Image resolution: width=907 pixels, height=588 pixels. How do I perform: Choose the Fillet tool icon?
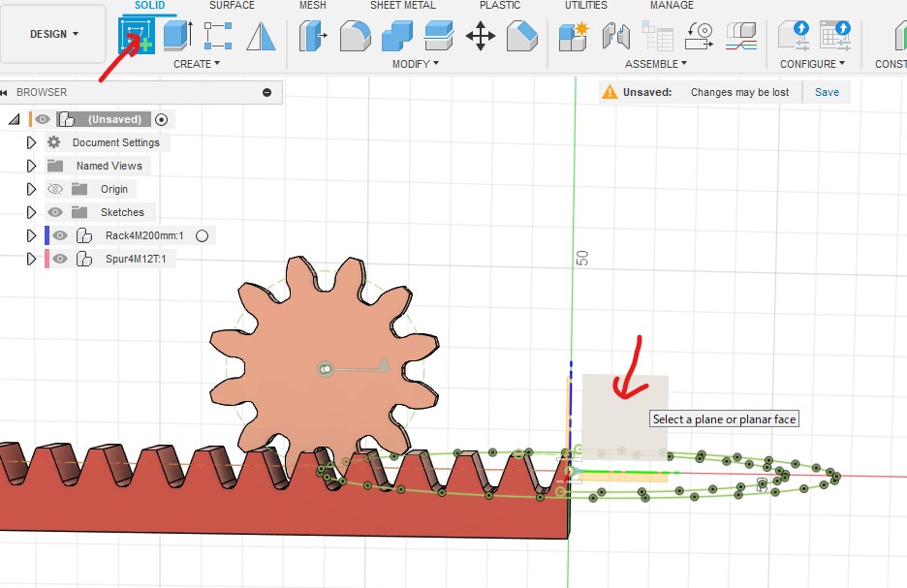pyautogui.click(x=355, y=36)
